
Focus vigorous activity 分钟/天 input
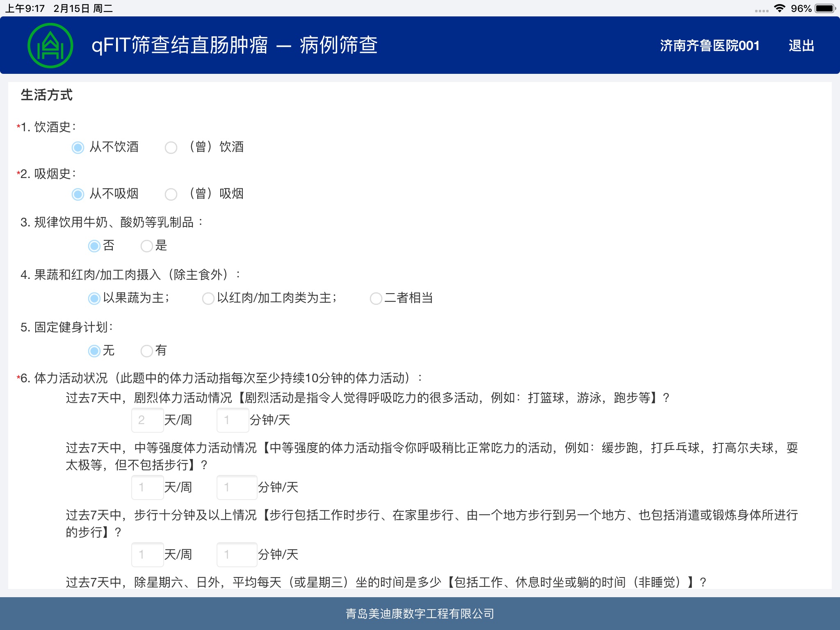(233, 420)
